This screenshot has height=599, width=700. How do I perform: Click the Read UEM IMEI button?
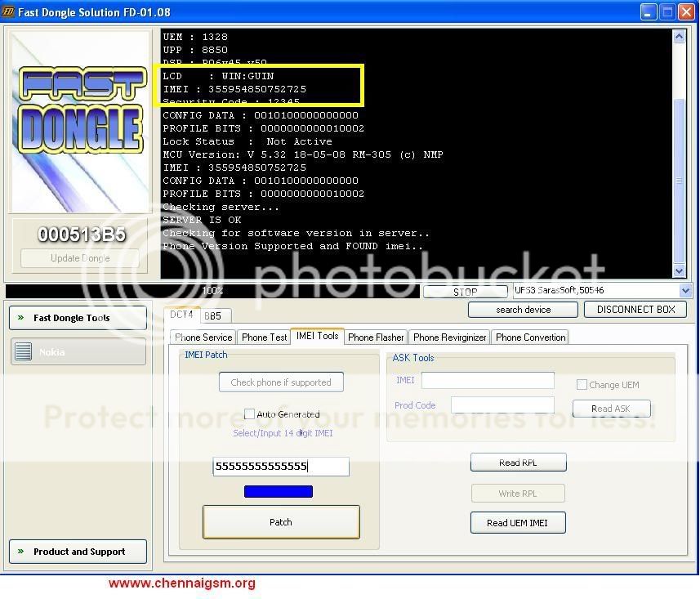click(x=518, y=523)
